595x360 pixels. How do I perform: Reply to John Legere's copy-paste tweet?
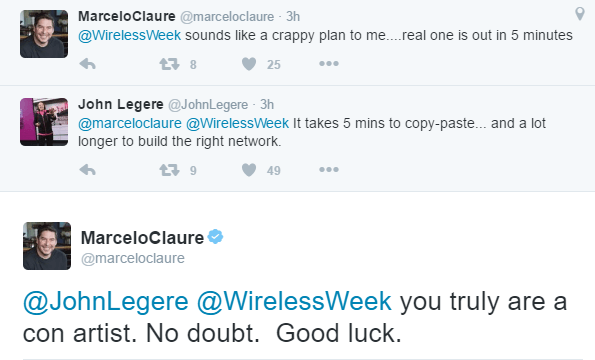pos(87,170)
